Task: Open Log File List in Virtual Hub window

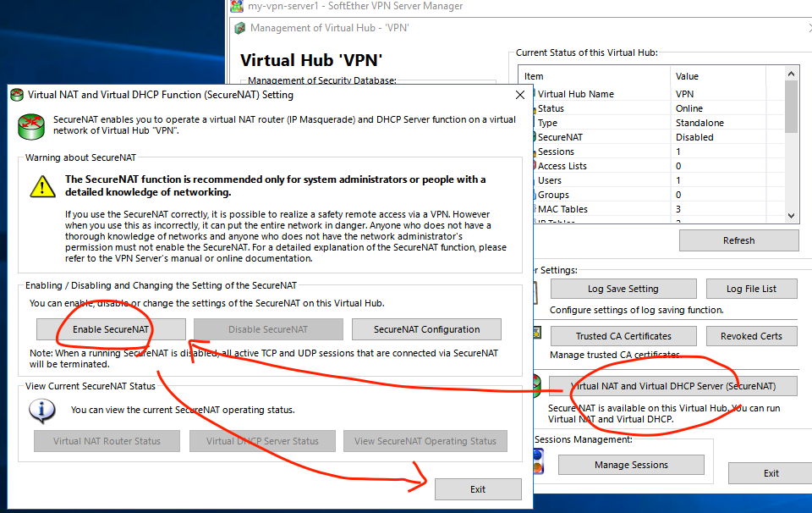Action: (751, 289)
